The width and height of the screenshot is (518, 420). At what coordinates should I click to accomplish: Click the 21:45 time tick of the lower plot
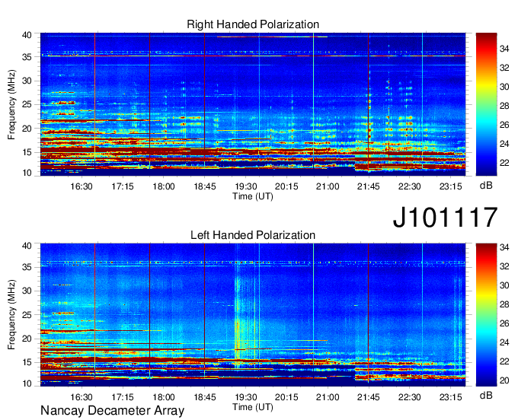point(369,397)
